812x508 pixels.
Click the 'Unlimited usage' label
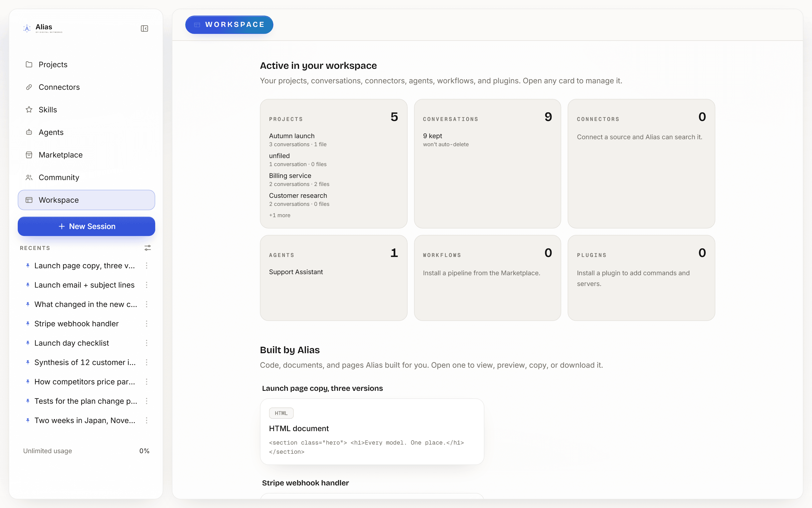pos(47,451)
